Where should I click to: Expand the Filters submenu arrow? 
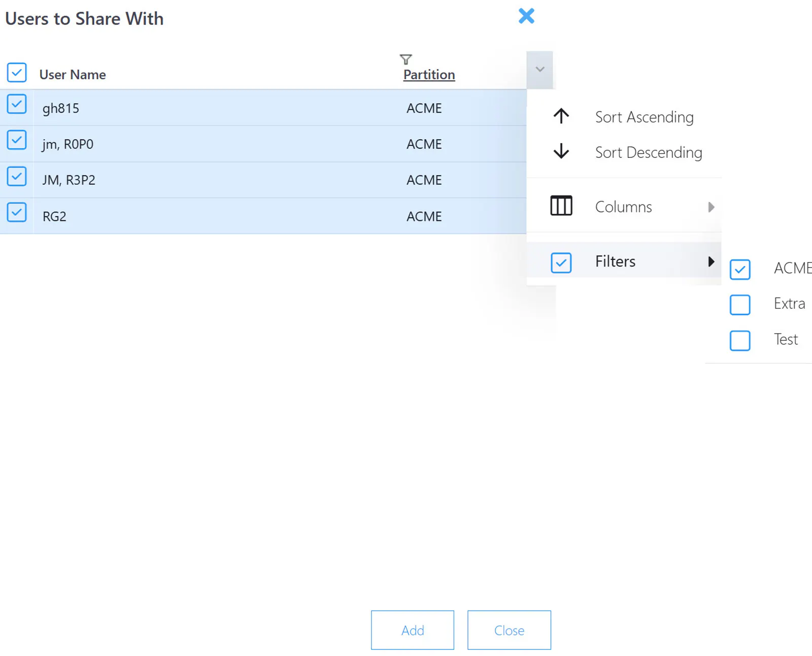click(x=711, y=261)
